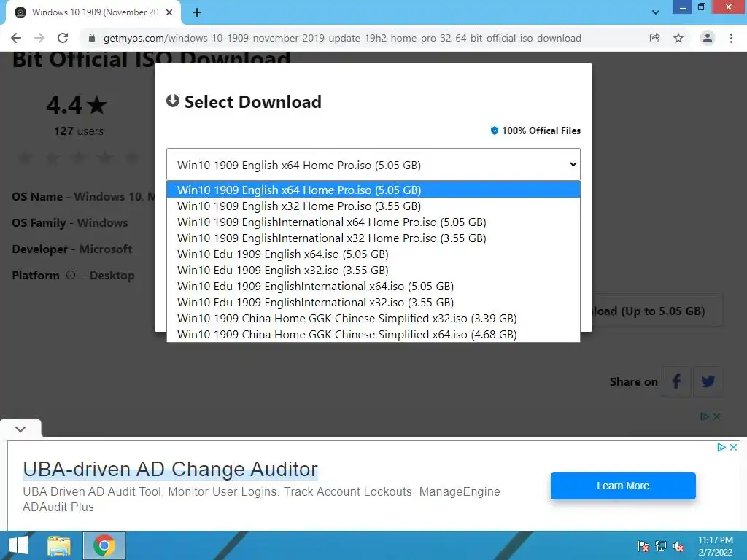The width and height of the screenshot is (747, 560).
Task: Close the Windows 10 1909 tab
Action: click(169, 12)
